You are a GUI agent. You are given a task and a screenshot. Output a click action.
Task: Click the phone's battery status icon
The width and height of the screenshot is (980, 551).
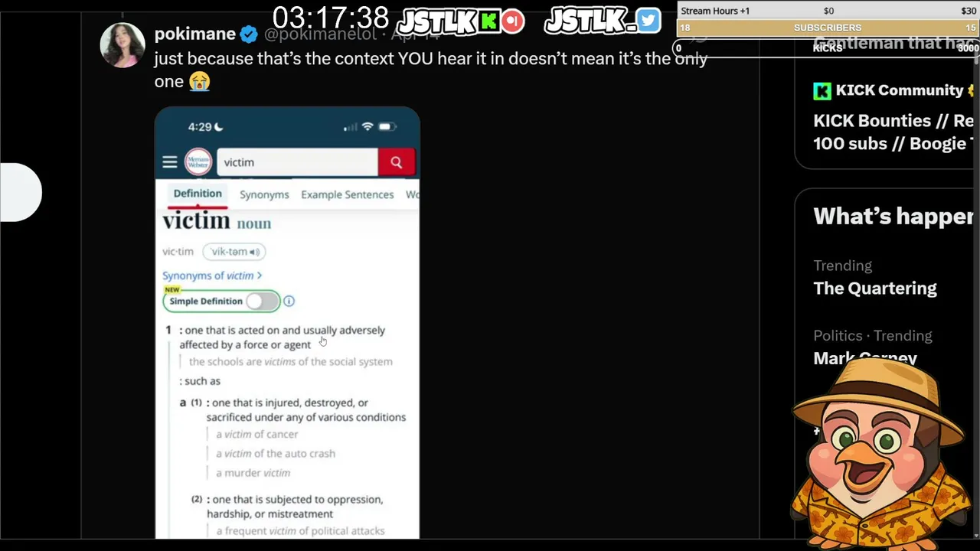pos(388,127)
